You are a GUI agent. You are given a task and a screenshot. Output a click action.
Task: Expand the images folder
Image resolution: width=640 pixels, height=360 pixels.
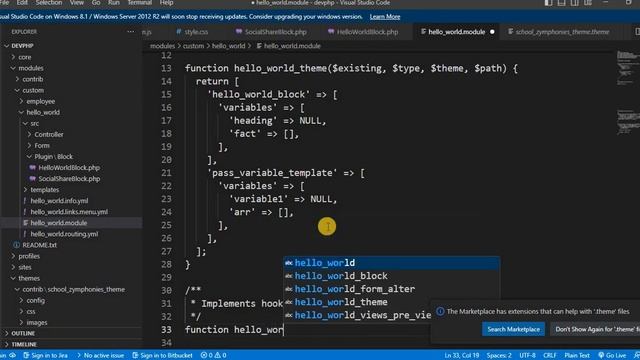71,322
